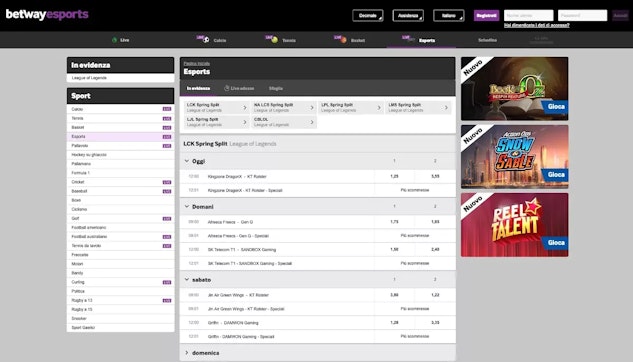Screen dimensions: 633x362
Task: Collapse the Oggi section
Action: pos(187,161)
